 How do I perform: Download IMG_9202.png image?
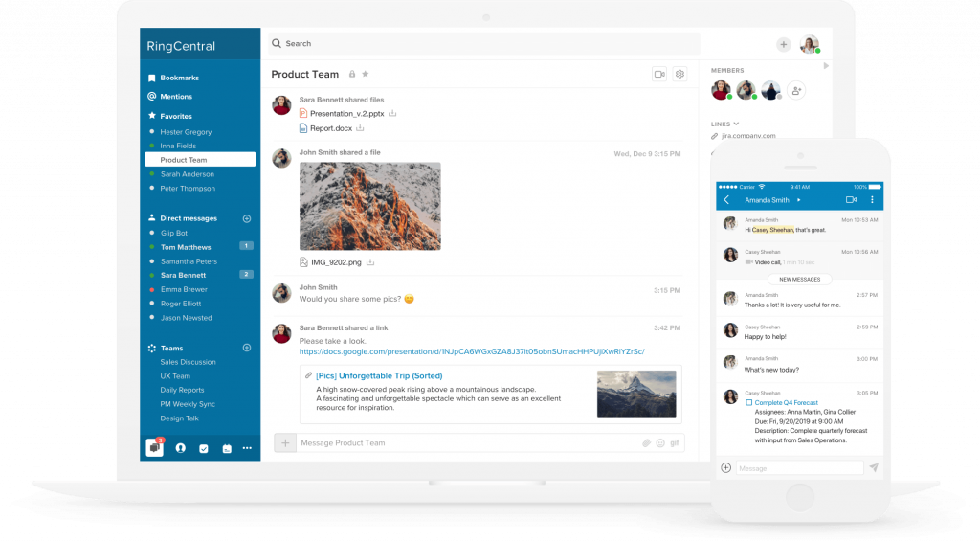pos(370,262)
